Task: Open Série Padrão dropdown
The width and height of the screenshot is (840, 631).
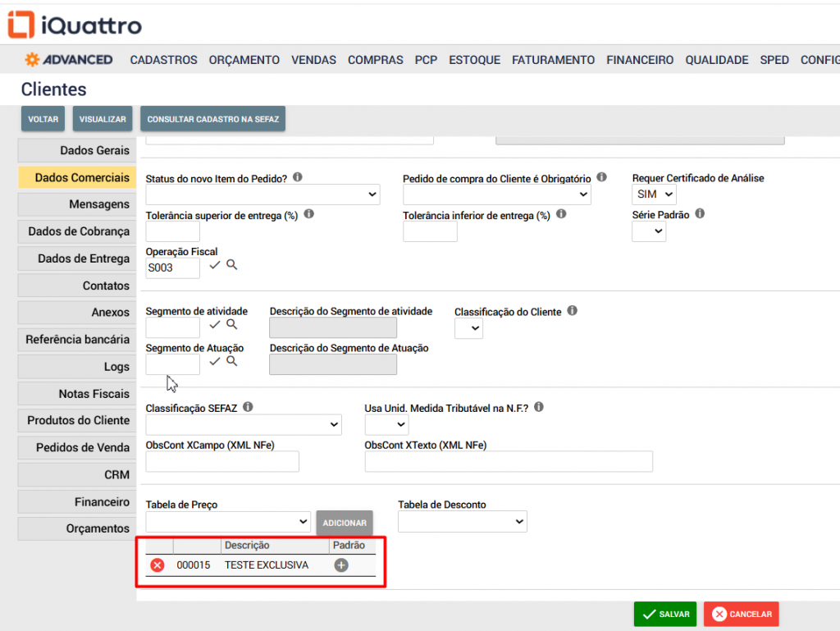Action: tap(649, 231)
